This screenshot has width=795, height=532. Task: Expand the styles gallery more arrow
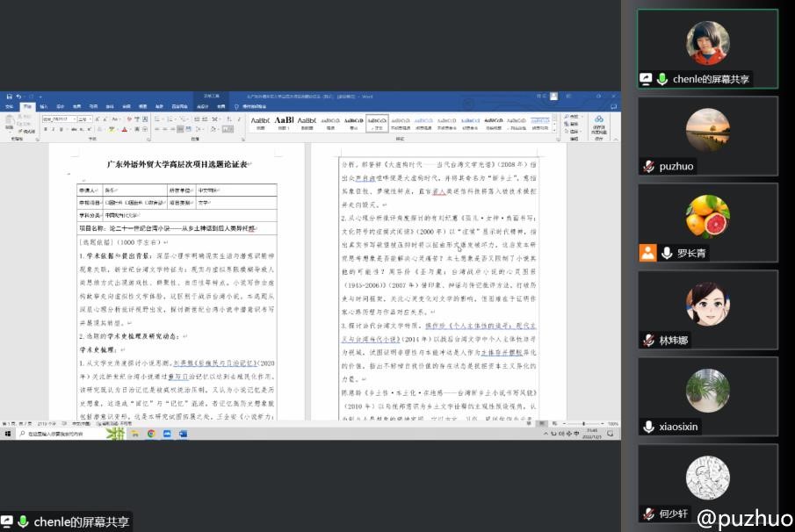point(556,129)
